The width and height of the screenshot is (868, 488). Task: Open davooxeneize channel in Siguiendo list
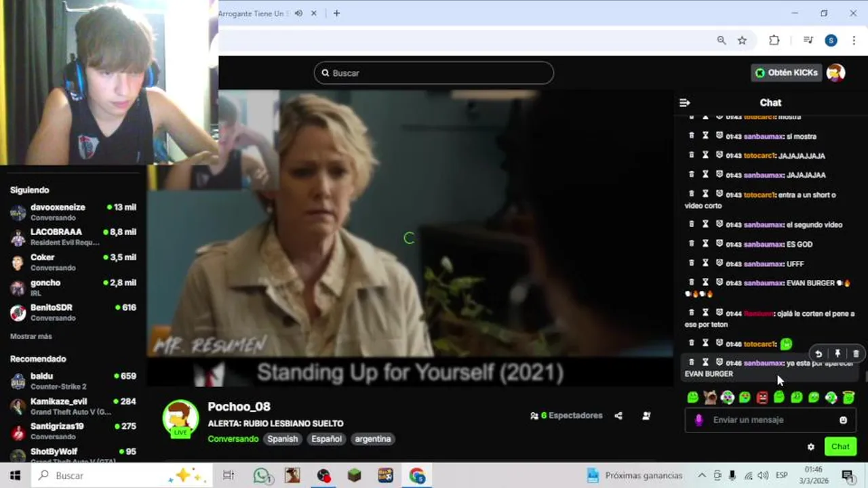73,212
